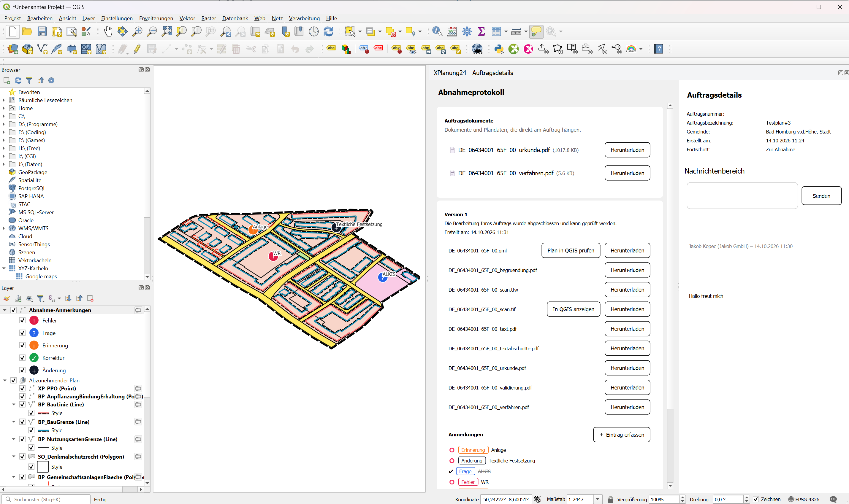Open the Field Calculator sigma icon
The image size is (849, 504).
coord(481,31)
